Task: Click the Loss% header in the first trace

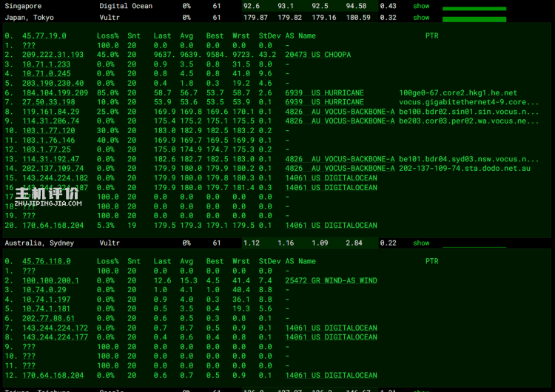Action: tap(107, 36)
